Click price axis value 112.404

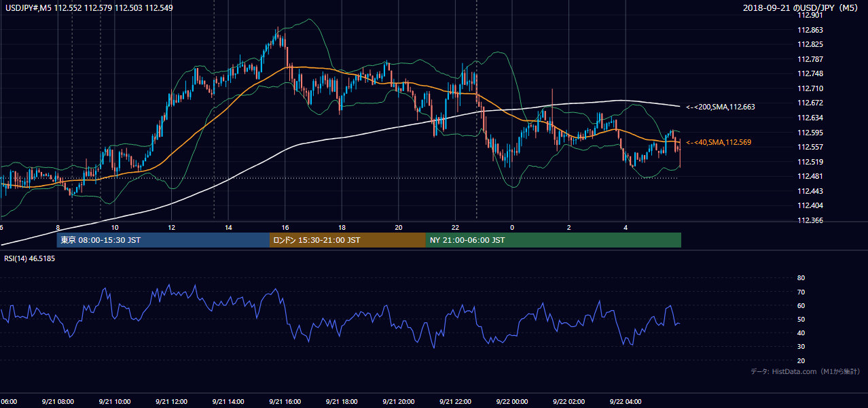click(810, 205)
